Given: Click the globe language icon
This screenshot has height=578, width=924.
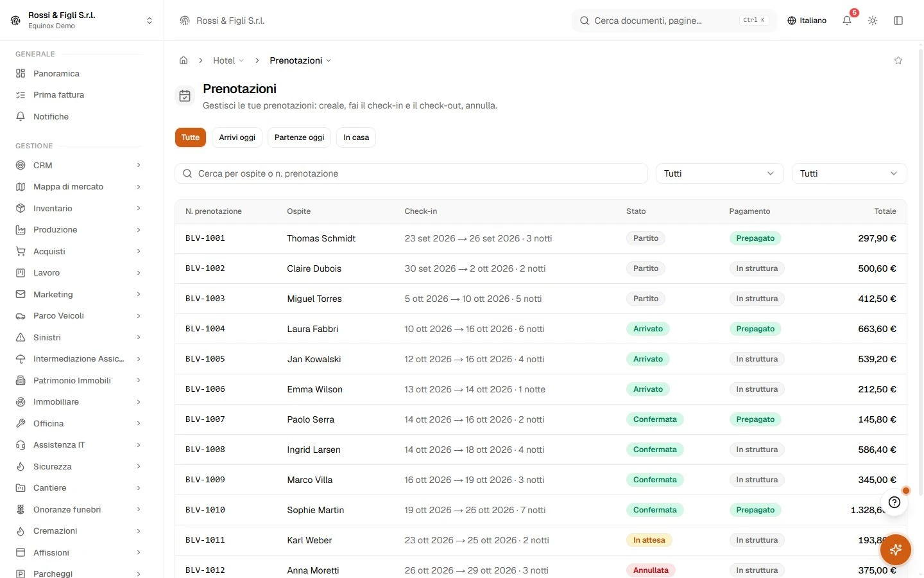Looking at the screenshot, I should (x=792, y=21).
